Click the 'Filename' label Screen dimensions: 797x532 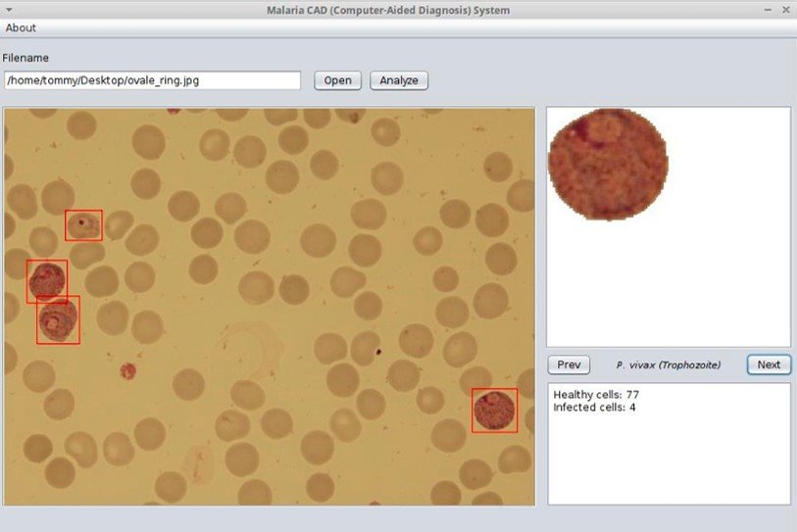coord(25,58)
